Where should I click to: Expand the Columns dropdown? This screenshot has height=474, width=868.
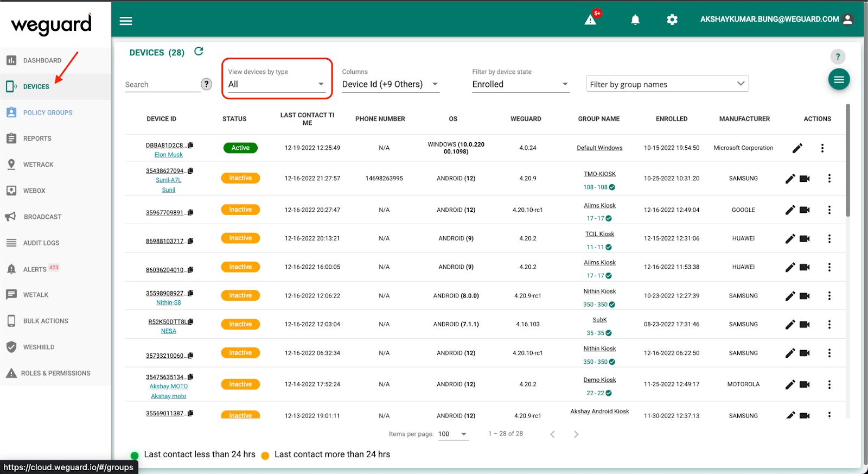(x=390, y=84)
